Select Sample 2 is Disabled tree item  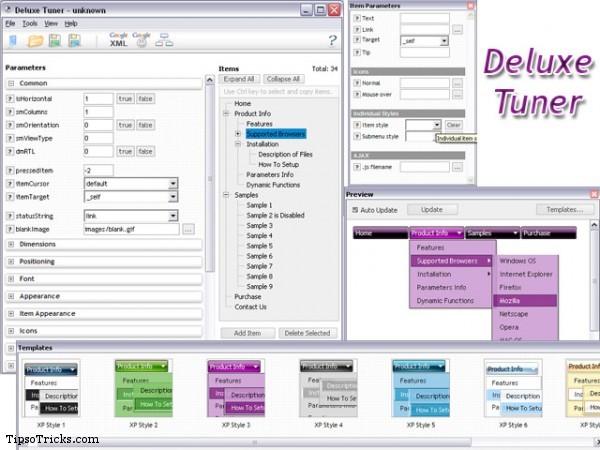[x=275, y=215]
